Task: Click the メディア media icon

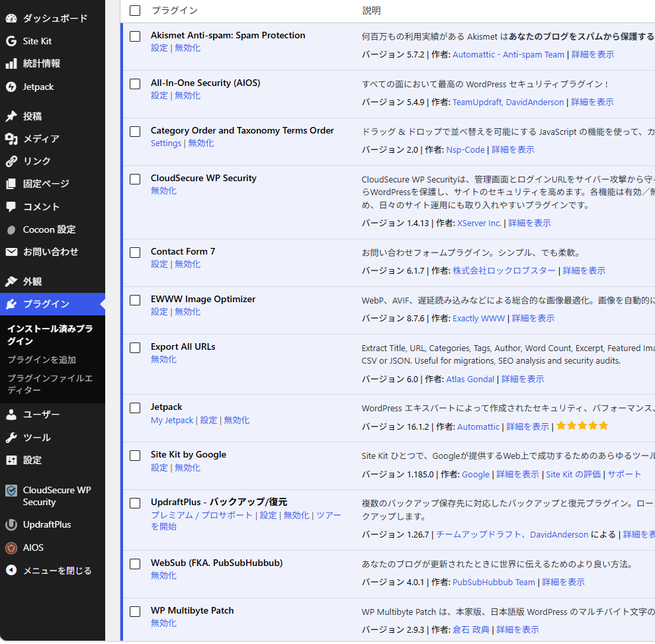Action: 11,139
